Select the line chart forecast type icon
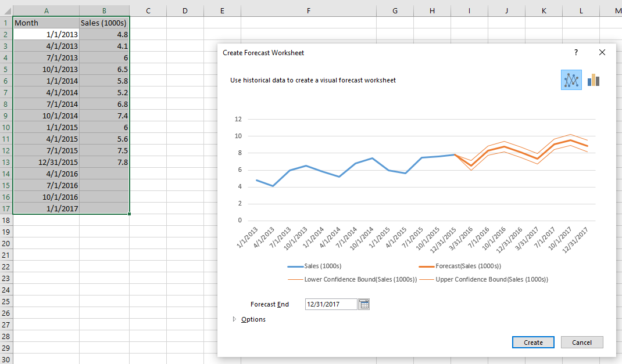Image resolution: width=622 pixels, height=364 pixels. pos(571,80)
